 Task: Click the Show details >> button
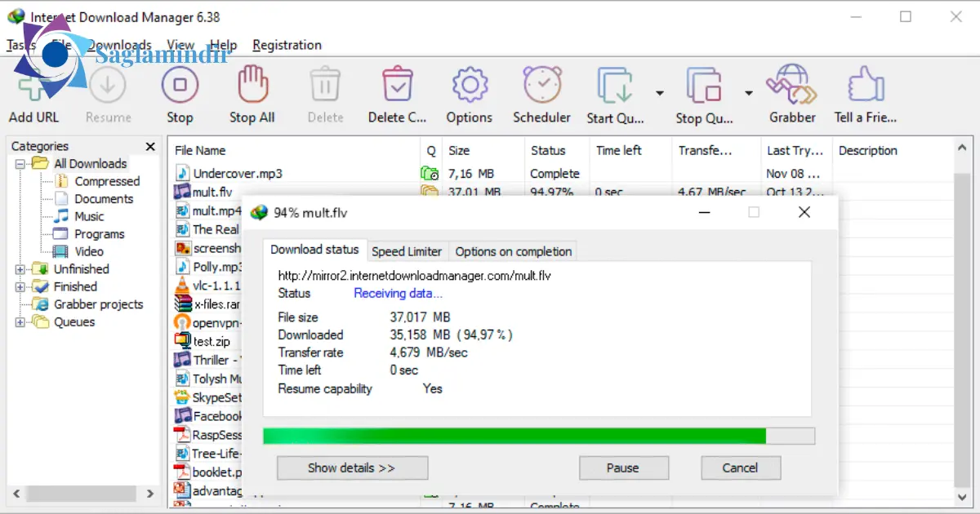352,468
